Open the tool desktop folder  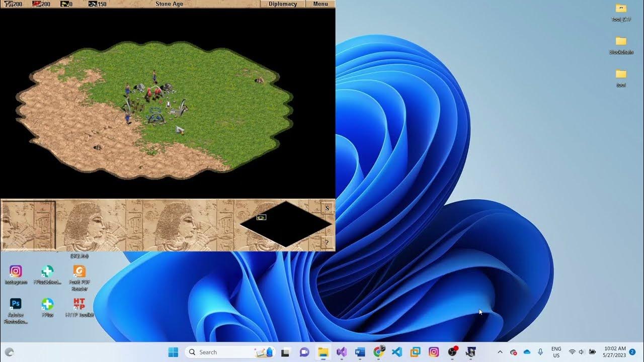click(x=621, y=77)
